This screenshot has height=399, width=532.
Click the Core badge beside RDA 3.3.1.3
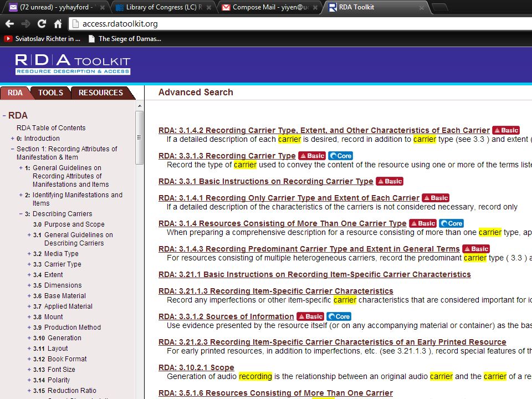point(341,156)
